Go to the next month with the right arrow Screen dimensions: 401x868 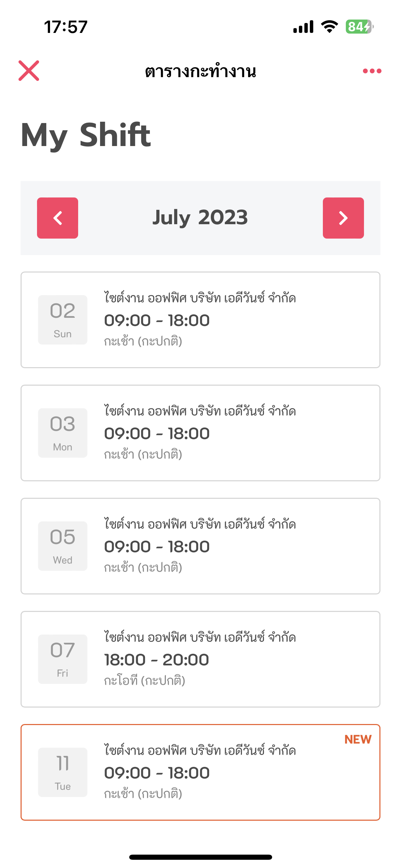tap(343, 218)
